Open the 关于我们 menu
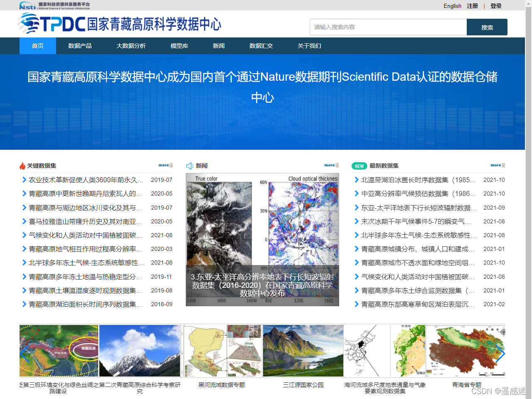532x399 pixels. tap(309, 46)
